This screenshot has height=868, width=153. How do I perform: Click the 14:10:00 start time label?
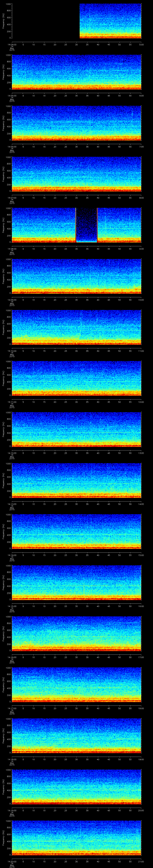click(12, 351)
